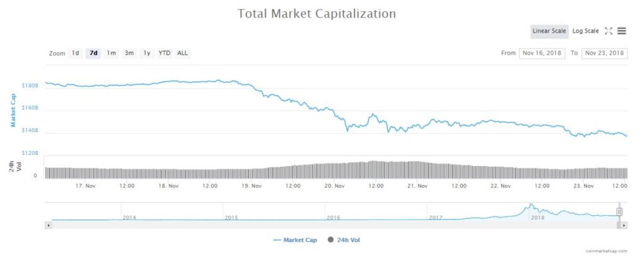Screen dimensions: 644x268
Task: Set zoom range to 1d
Action: click(75, 53)
